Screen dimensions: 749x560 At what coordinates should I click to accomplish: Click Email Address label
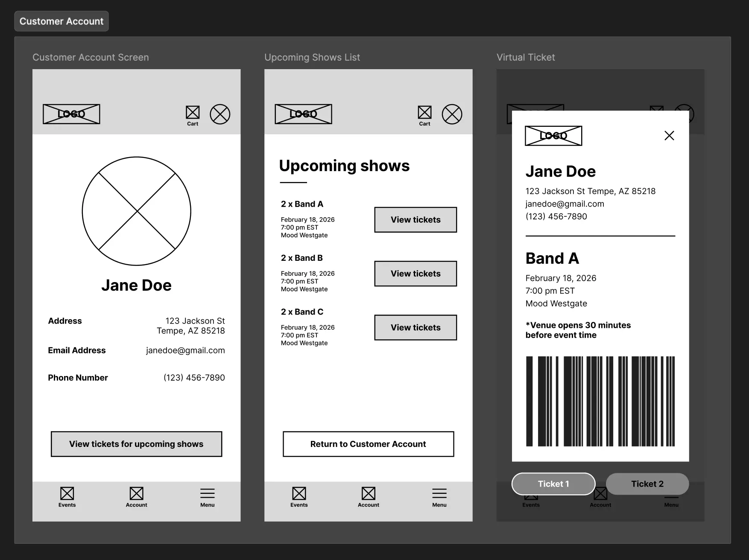coord(77,350)
